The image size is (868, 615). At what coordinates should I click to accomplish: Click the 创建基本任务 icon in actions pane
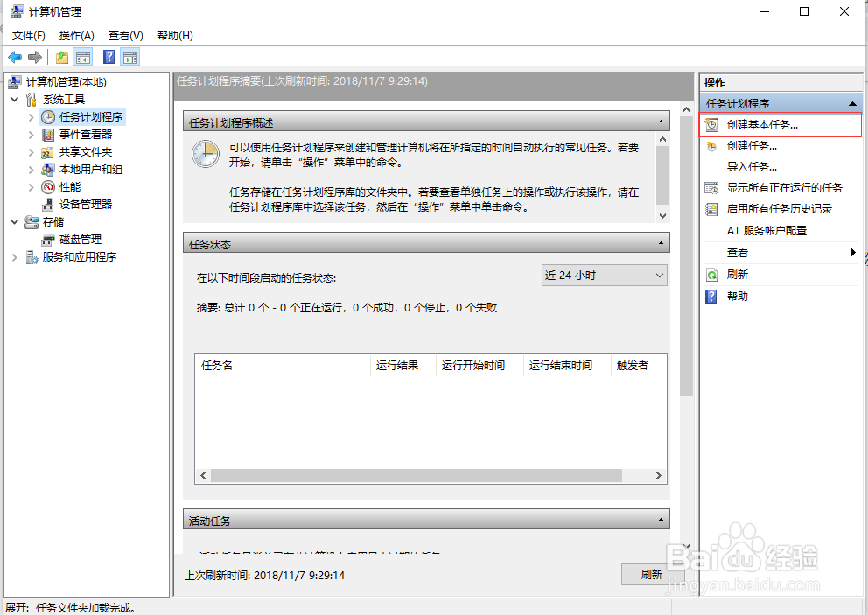[x=711, y=125]
